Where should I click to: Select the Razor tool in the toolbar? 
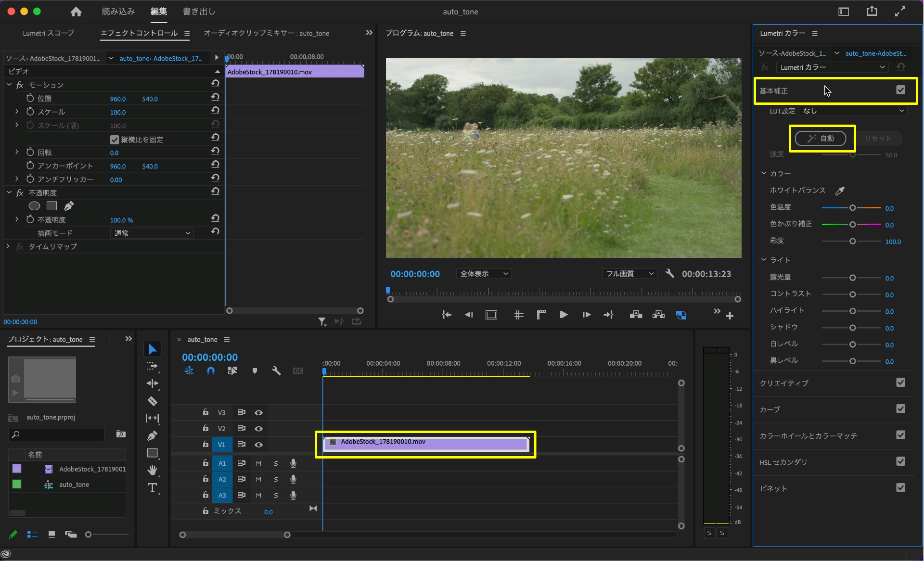pos(152,401)
